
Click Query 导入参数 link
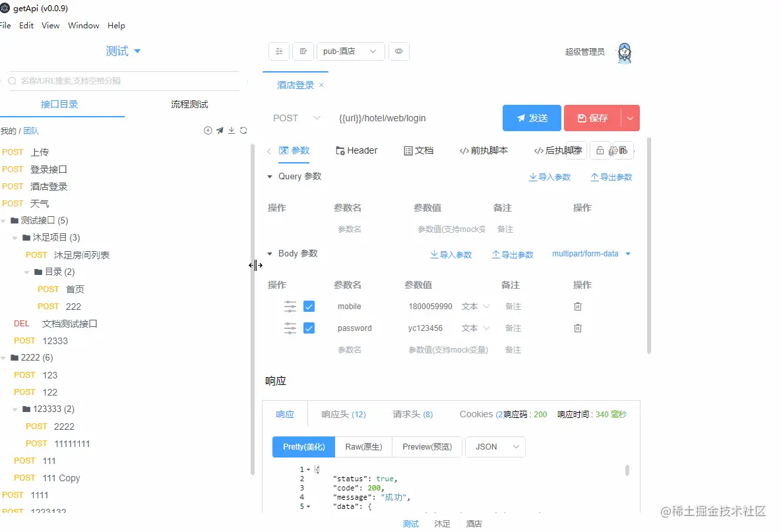click(x=549, y=177)
